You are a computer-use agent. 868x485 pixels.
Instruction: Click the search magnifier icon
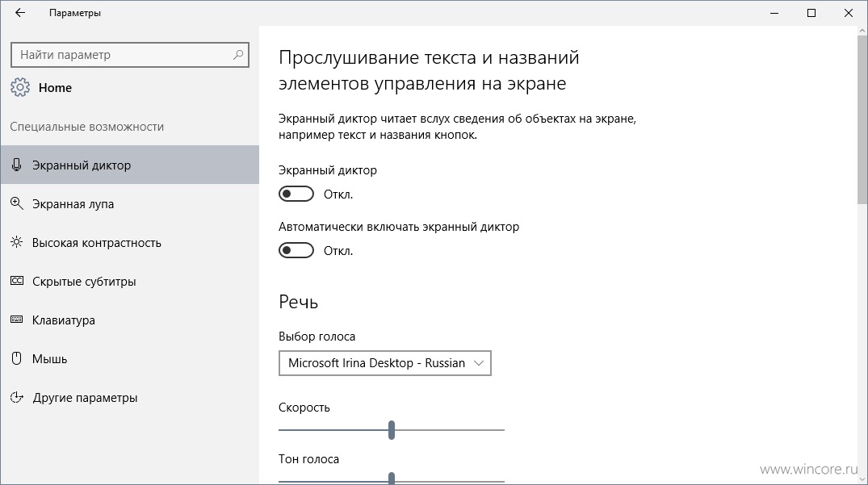tap(238, 55)
